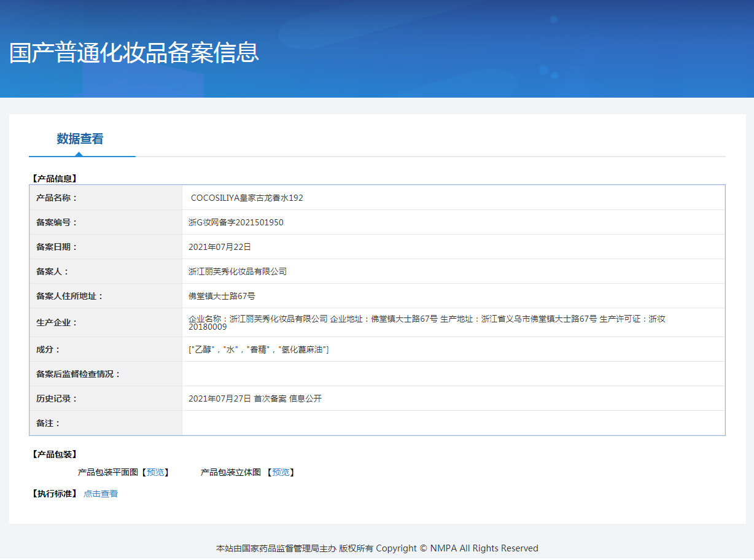Preview the 产品包装平面图 image link
The width and height of the screenshot is (754, 560).
click(155, 472)
